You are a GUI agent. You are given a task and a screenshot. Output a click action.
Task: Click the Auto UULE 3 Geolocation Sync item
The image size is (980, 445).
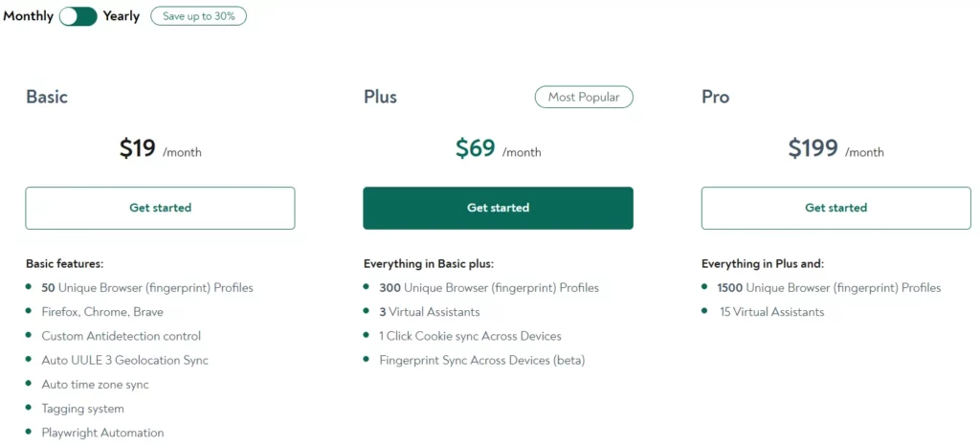[124, 361]
